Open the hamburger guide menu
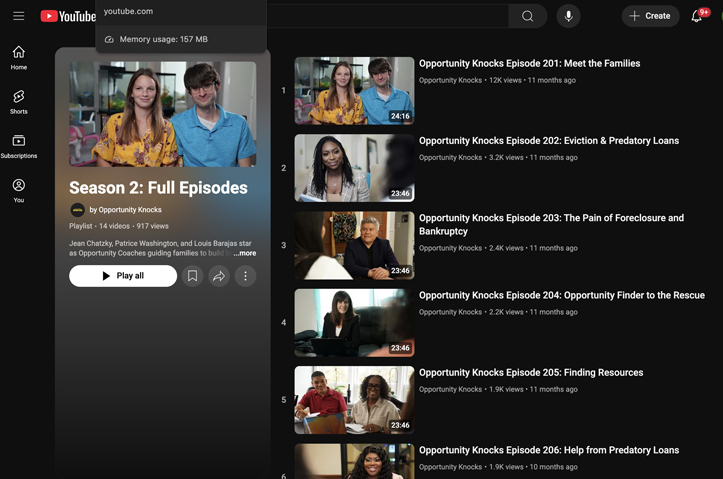723x479 pixels. coord(18,16)
